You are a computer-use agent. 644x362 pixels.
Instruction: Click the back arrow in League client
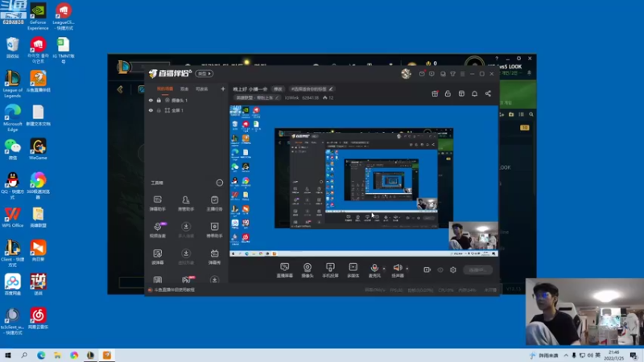(119, 89)
